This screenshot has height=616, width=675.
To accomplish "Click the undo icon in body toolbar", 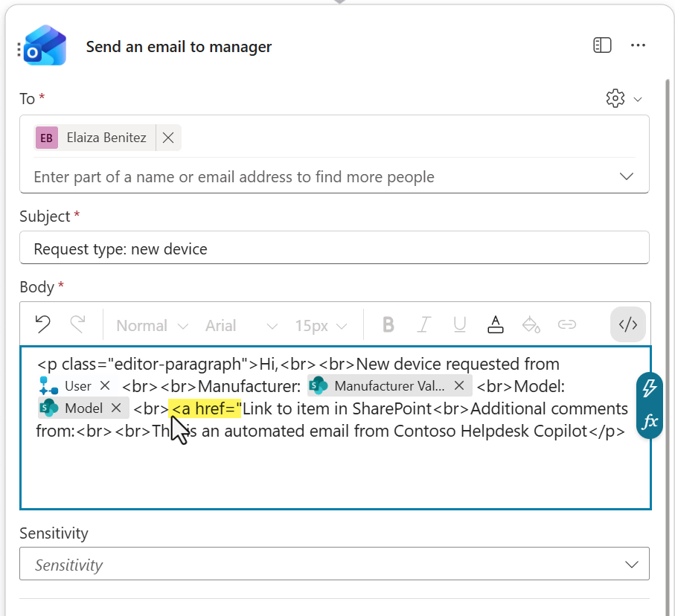I will coord(43,325).
